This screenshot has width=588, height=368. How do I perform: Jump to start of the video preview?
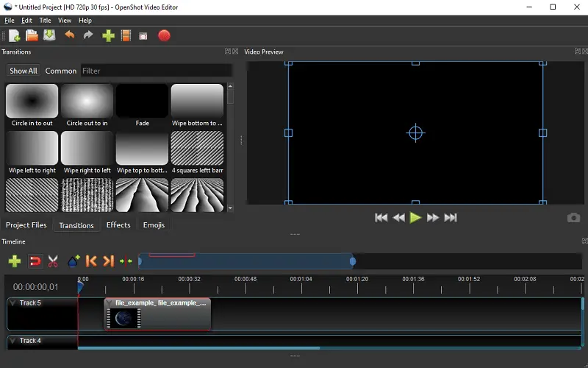point(381,218)
